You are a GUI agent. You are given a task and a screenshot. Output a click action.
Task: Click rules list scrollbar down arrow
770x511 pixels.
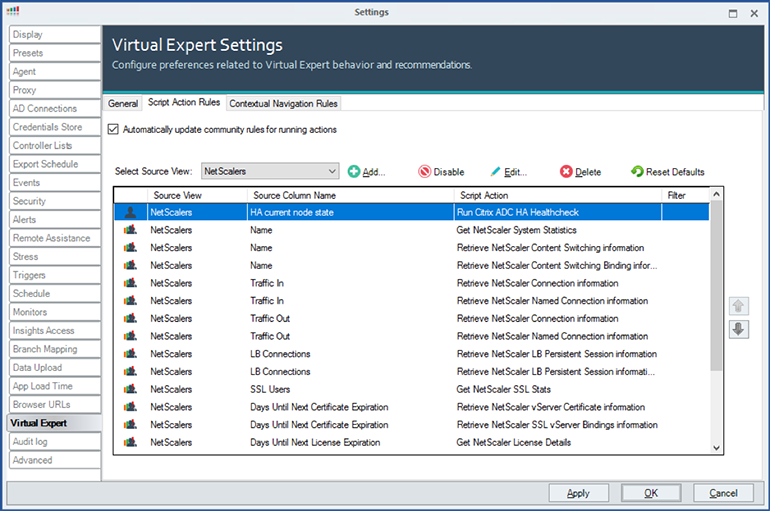pyautogui.click(x=716, y=447)
